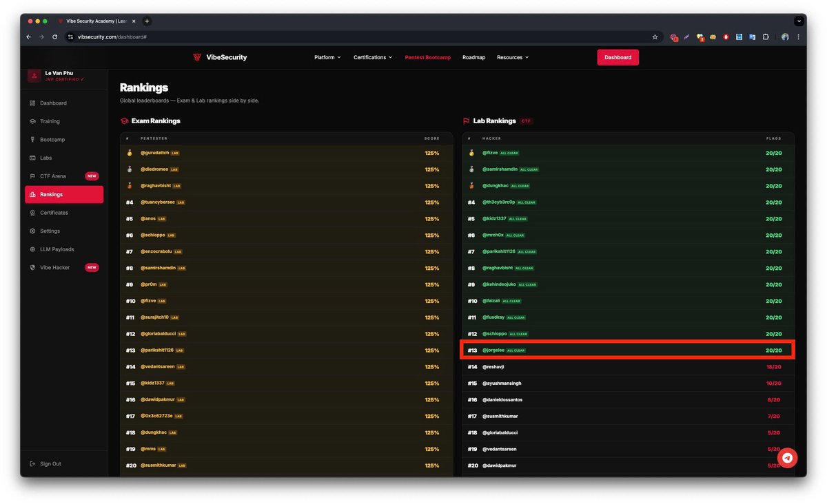Viewport: 827px width, 504px height.
Task: Click the LLM Payloads sidebar icon
Action: coord(32,249)
